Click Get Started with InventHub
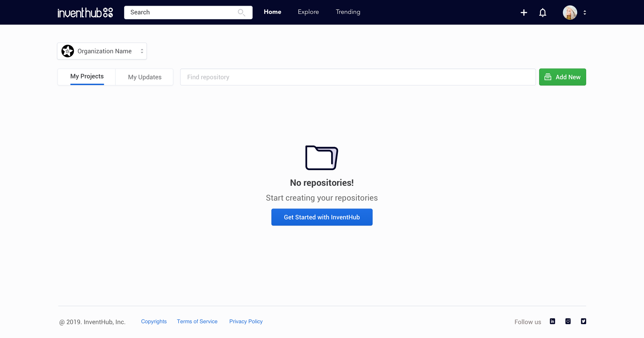The width and height of the screenshot is (644, 338). pyautogui.click(x=322, y=217)
